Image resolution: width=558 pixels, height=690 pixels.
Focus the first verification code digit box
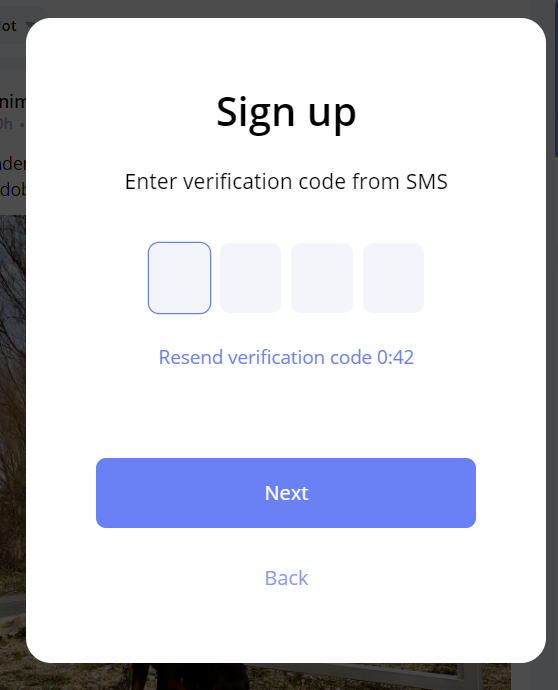point(180,278)
